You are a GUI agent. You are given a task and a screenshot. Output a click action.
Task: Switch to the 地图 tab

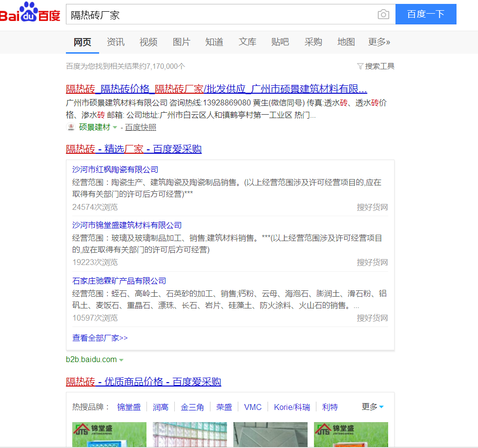click(346, 42)
